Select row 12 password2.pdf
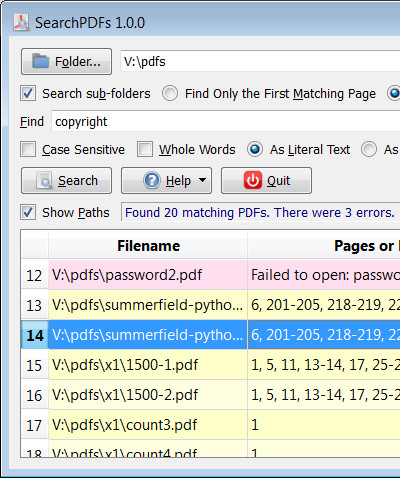This screenshot has height=478, width=400. pyautogui.click(x=210, y=275)
